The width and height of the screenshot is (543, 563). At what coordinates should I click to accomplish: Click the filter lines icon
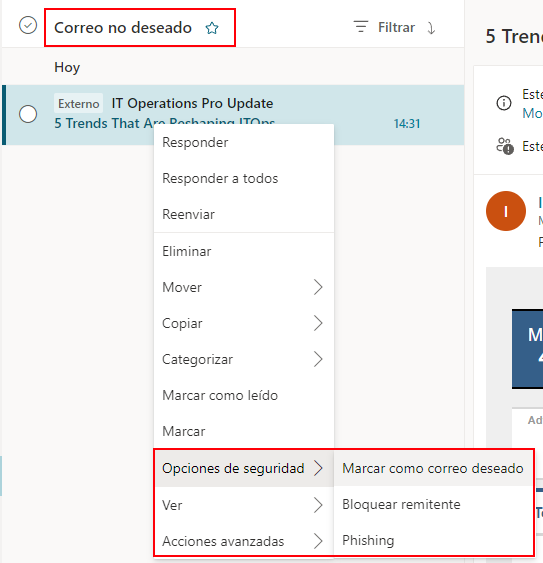[x=361, y=27]
